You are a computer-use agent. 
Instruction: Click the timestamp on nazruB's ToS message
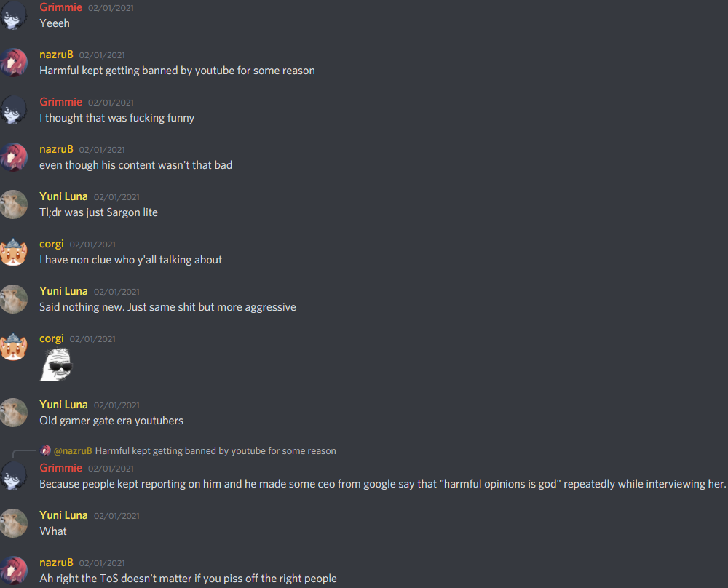coord(102,563)
